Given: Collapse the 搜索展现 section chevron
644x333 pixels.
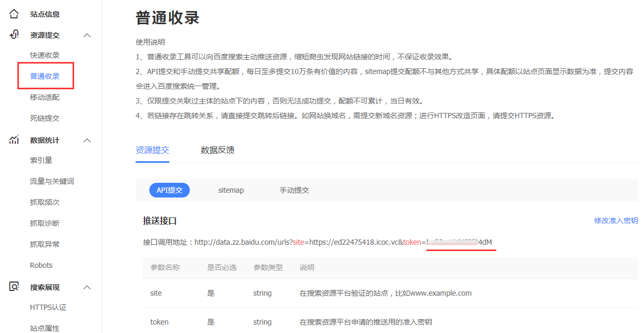Looking at the screenshot, I should (87, 287).
